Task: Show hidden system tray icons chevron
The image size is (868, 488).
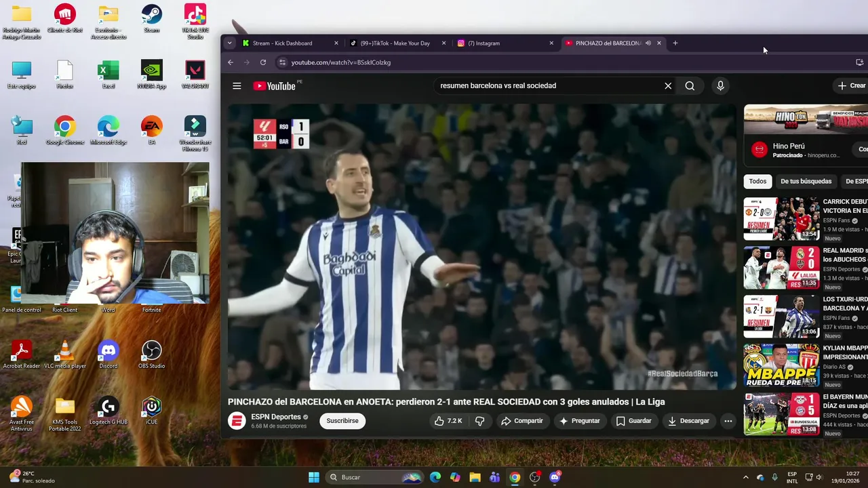Action: 745,477
